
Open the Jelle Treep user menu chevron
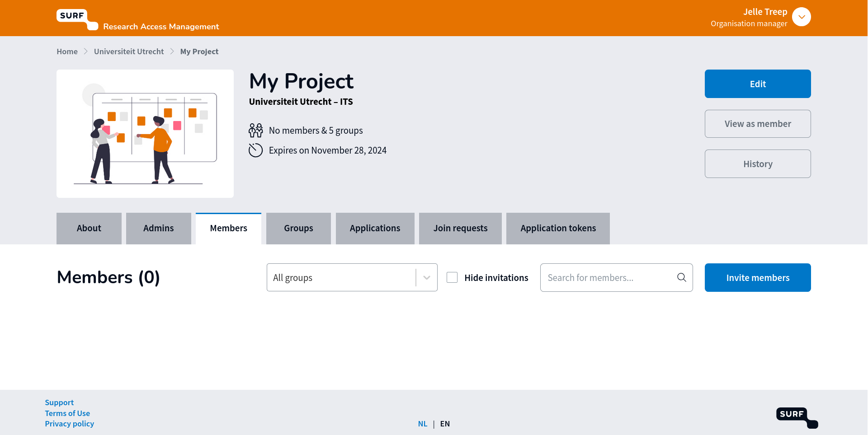coord(801,17)
